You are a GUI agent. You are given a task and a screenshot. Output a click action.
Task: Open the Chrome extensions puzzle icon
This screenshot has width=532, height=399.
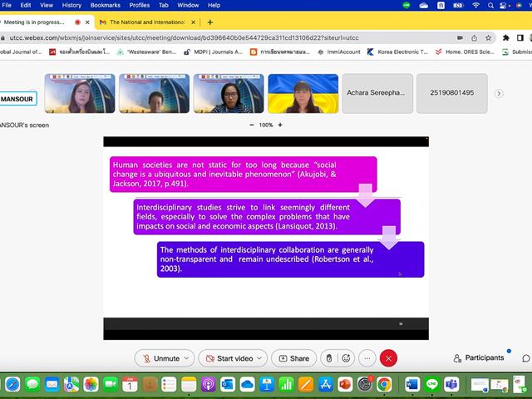click(506, 37)
